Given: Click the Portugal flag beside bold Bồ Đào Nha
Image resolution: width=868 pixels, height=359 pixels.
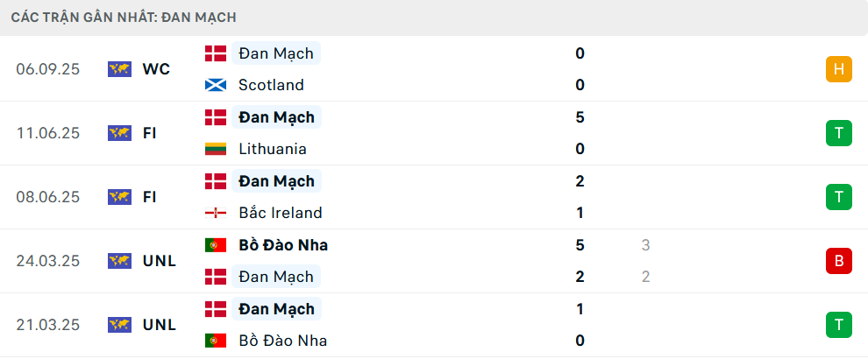Looking at the screenshot, I should [x=216, y=245].
